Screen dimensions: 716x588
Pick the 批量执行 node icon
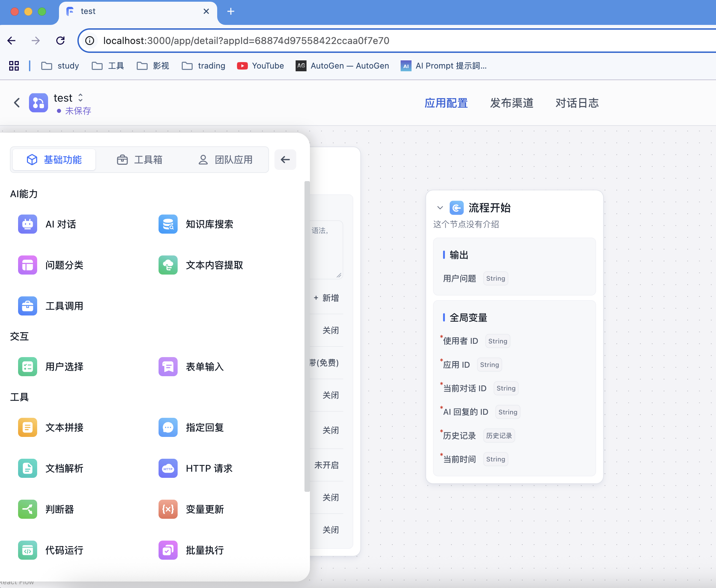[x=168, y=550]
